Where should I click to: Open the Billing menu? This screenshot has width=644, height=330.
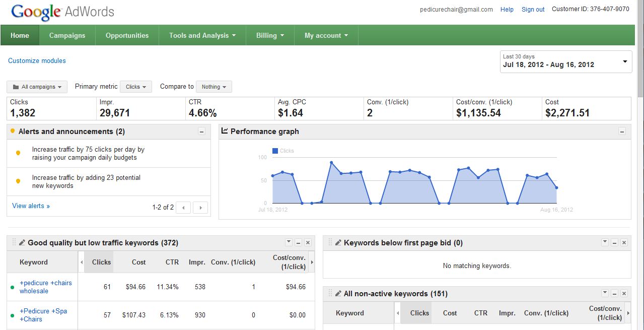[270, 35]
